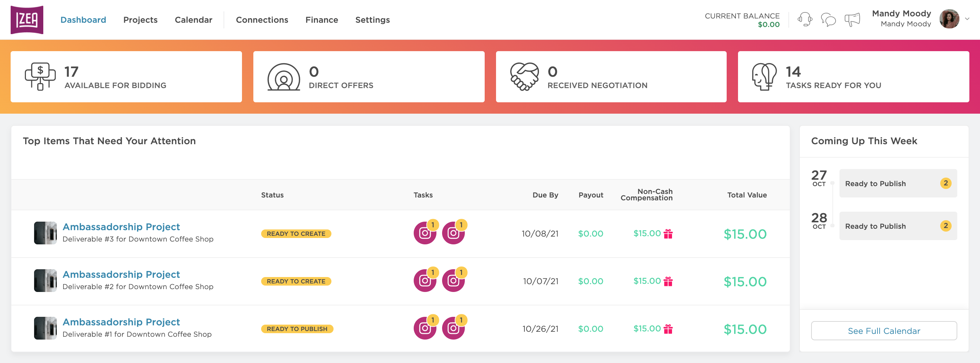
Task: Click the See Full Calendar button
Action: 884,331
